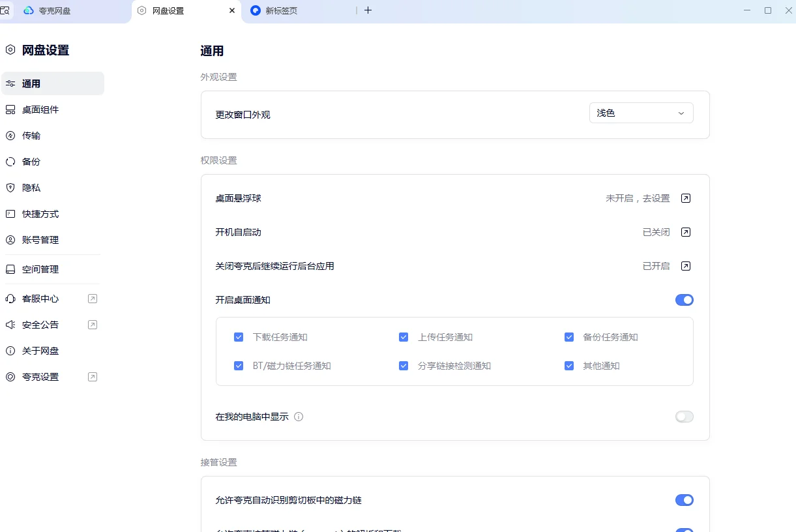Click the 通用 sliders icon in sidebar

coord(10,83)
